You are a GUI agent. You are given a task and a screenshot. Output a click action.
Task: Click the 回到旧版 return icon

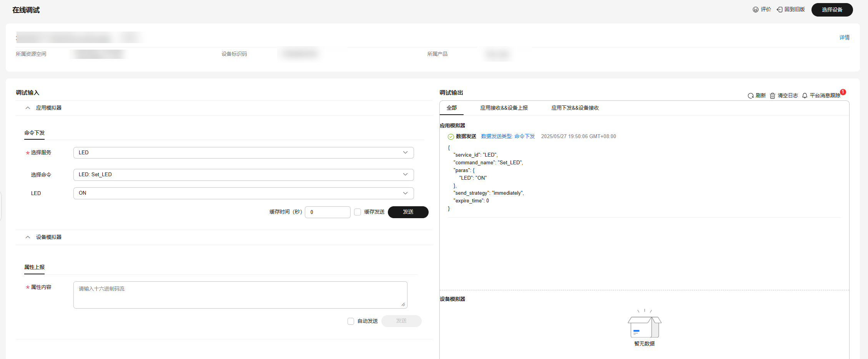tap(780, 10)
